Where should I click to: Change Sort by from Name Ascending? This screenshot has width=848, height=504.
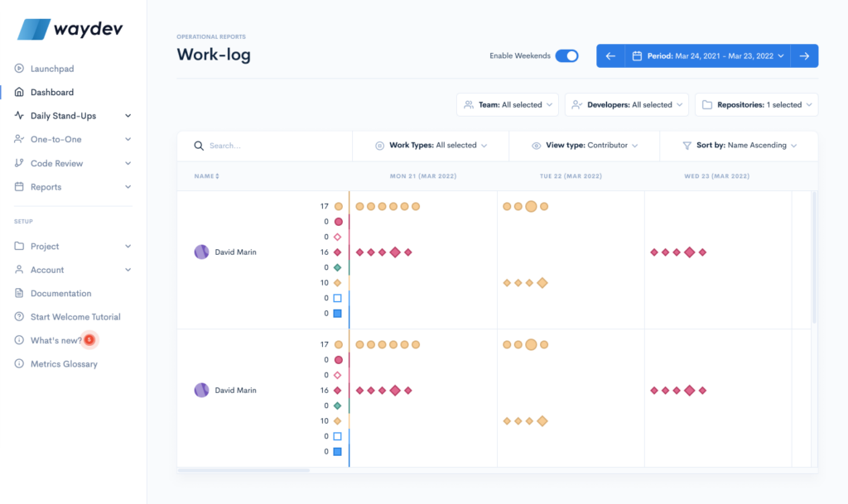738,145
